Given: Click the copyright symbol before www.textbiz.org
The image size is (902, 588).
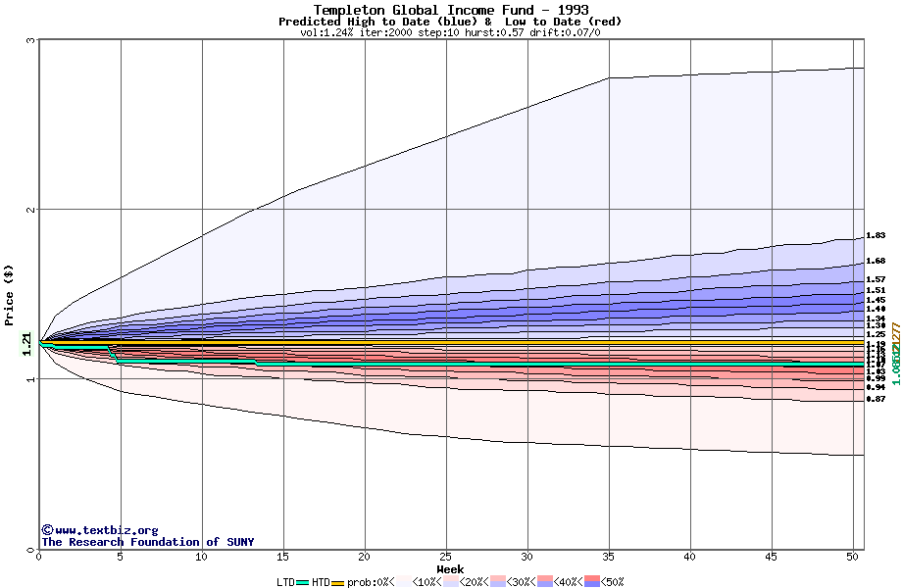Looking at the screenshot, I should [x=47, y=530].
